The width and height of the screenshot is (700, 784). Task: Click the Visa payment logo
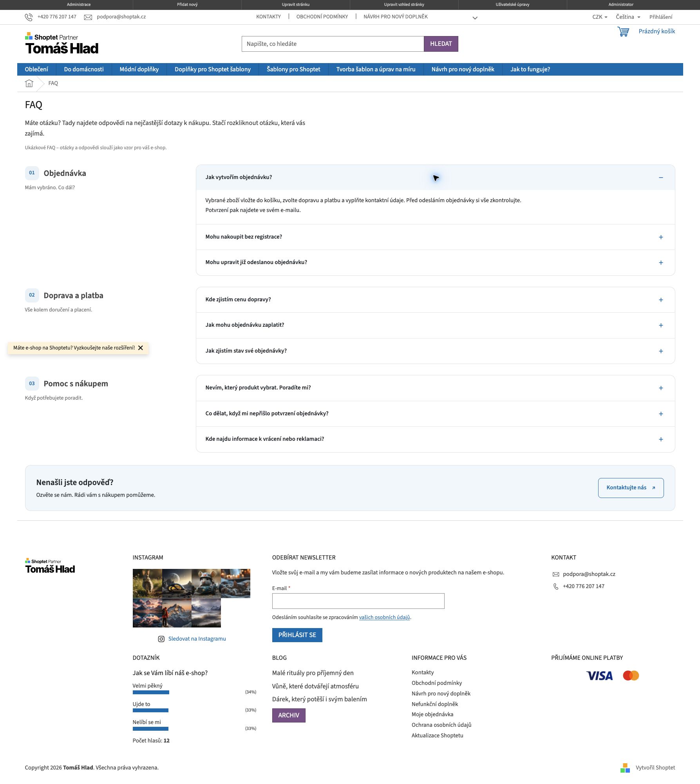pyautogui.click(x=599, y=676)
